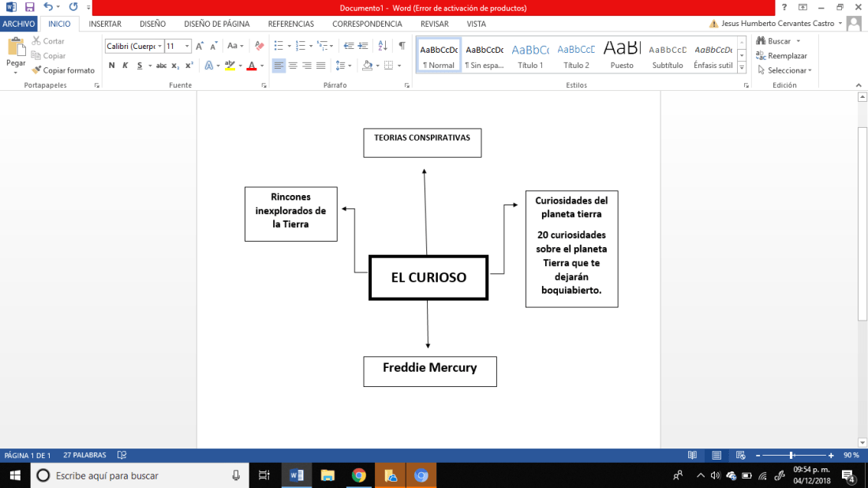Toggle italic formatting (K)
The width and height of the screenshot is (868, 488).
tap(125, 66)
